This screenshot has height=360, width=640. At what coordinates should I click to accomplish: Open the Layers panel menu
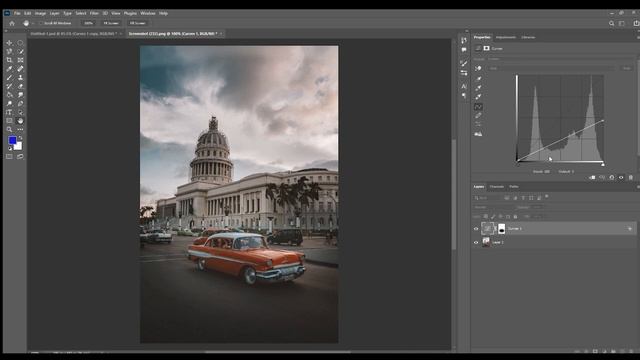click(638, 187)
